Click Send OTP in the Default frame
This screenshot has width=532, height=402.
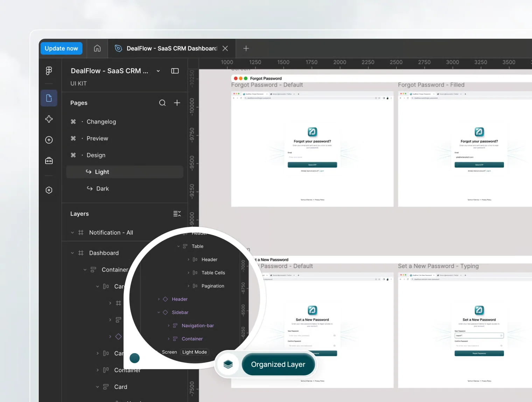tap(312, 165)
